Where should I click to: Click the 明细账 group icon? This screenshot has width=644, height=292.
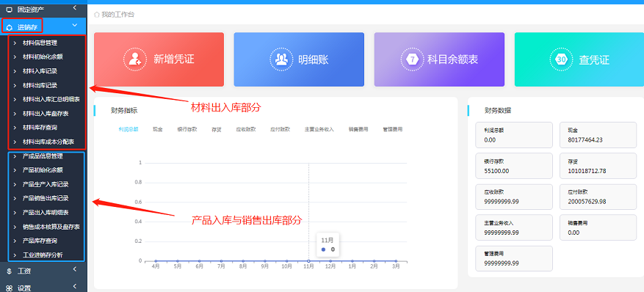281,59
